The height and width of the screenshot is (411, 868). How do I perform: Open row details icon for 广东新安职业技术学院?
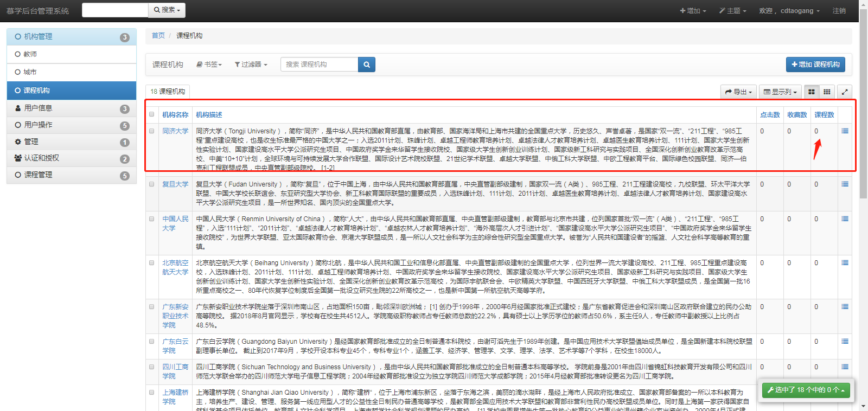pos(845,307)
